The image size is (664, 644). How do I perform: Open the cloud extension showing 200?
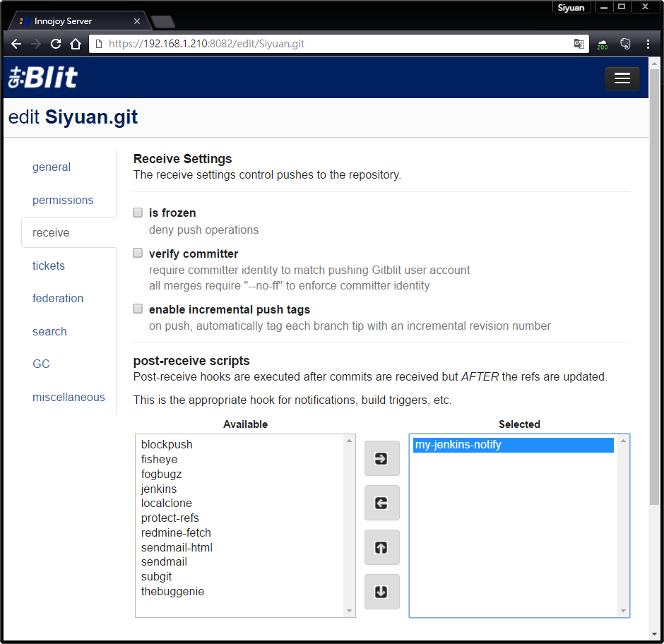point(602,44)
